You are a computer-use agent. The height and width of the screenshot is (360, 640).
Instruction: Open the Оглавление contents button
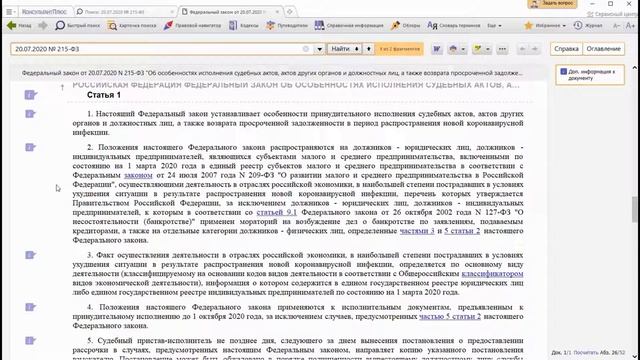point(603,49)
